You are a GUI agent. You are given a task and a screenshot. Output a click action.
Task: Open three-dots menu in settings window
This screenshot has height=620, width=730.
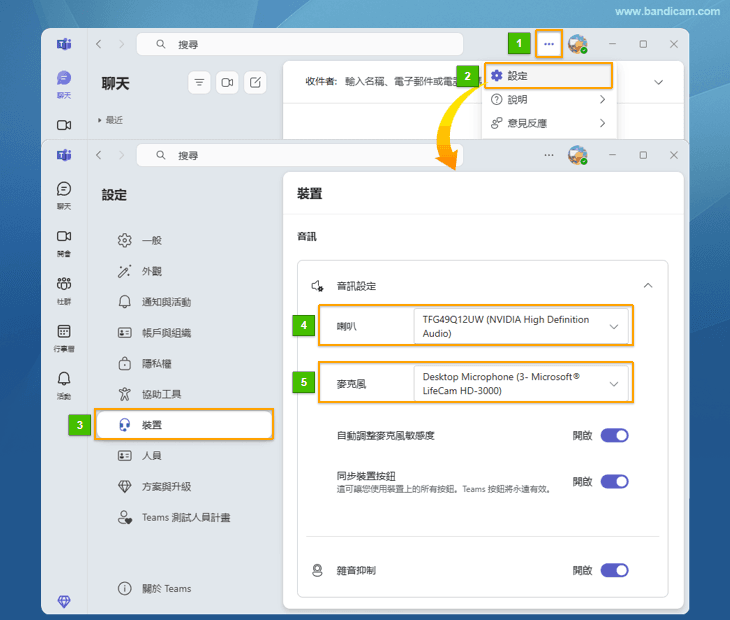(549, 155)
